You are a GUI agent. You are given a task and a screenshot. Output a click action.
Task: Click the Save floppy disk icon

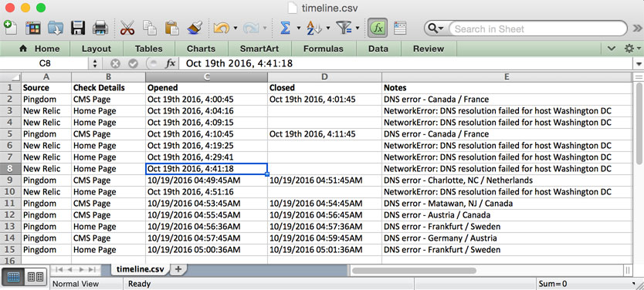pos(78,29)
